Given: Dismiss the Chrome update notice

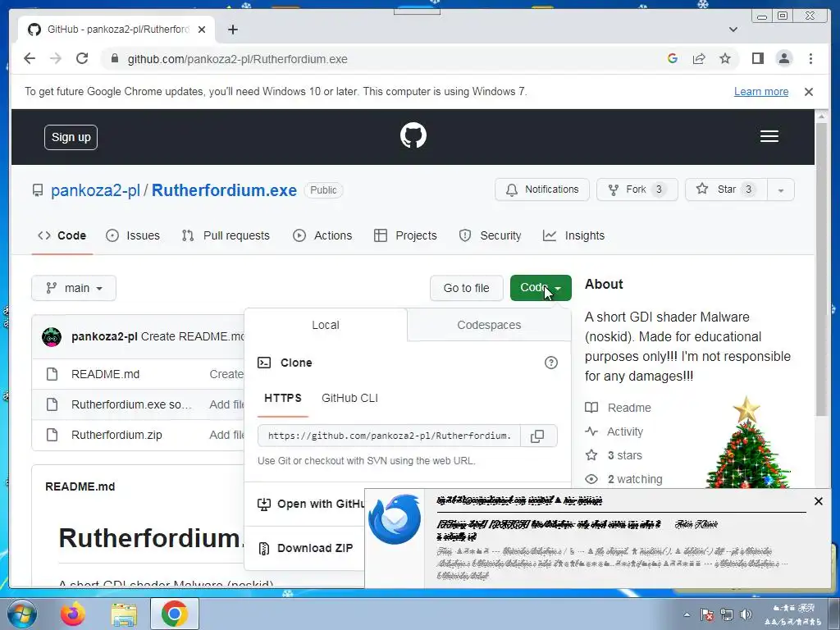Looking at the screenshot, I should click(x=808, y=92).
